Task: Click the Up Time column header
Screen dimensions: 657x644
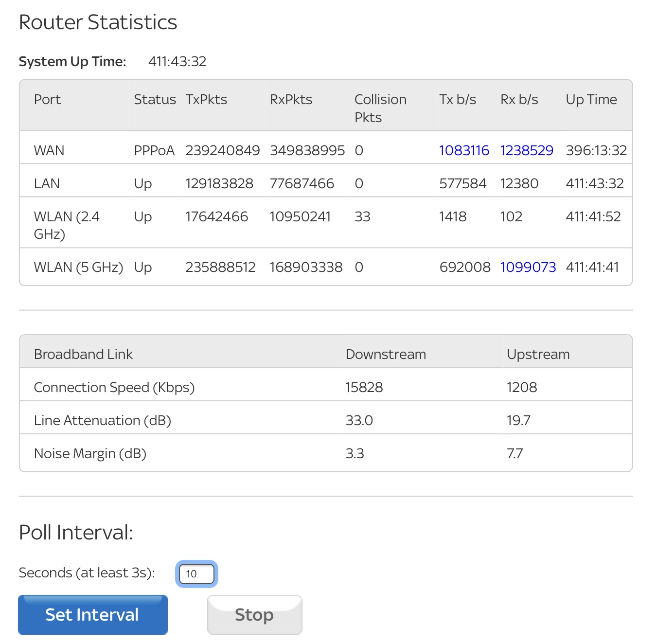Action: click(592, 99)
